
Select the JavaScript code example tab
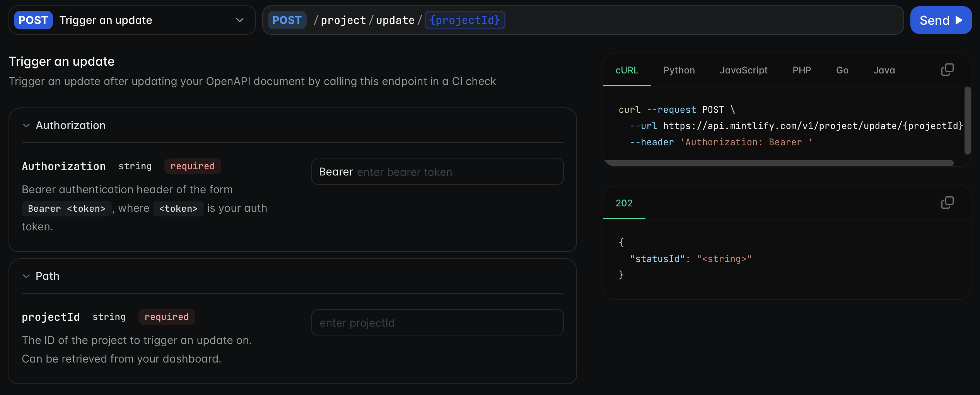[x=743, y=70]
